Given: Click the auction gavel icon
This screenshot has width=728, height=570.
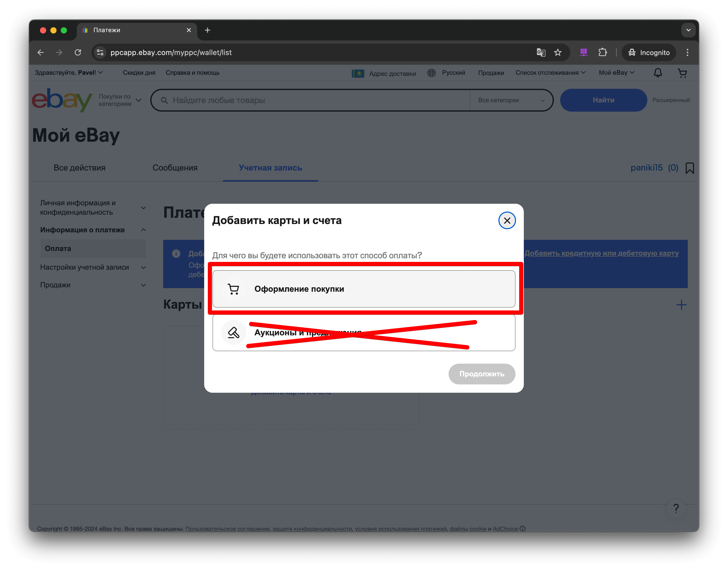Looking at the screenshot, I should click(233, 333).
